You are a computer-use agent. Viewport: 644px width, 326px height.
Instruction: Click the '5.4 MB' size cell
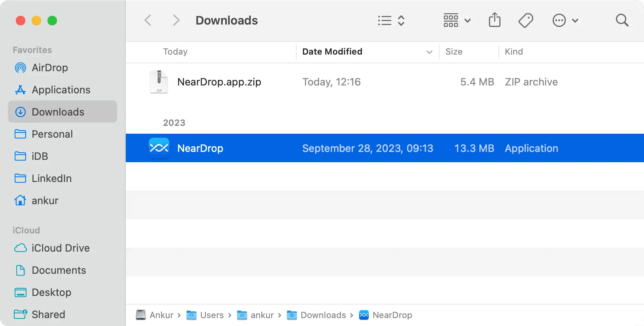tap(477, 82)
